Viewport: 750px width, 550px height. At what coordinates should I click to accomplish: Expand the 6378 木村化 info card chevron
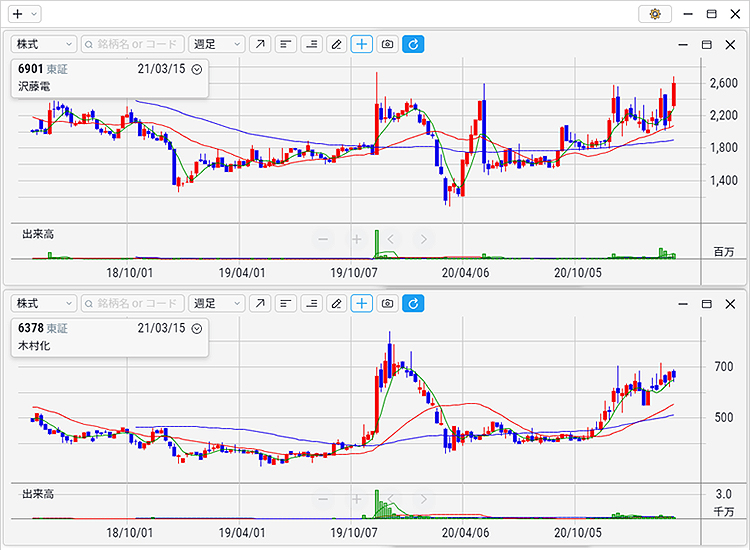[197, 329]
